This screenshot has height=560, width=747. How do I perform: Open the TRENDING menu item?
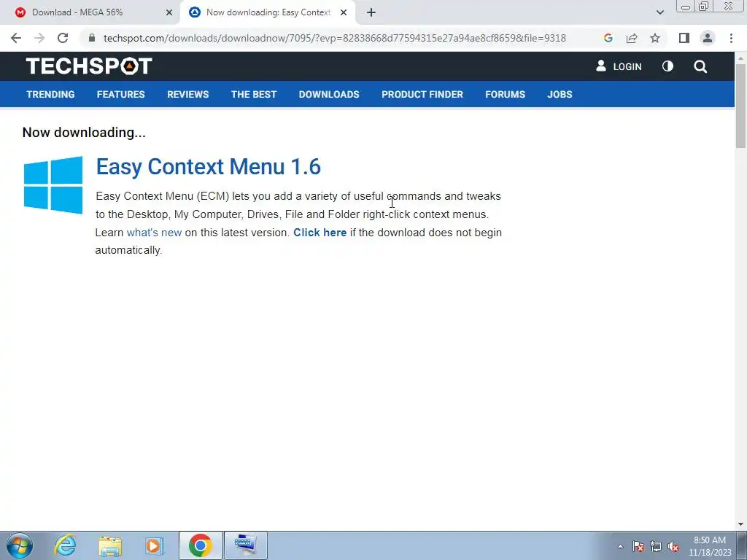pos(50,94)
